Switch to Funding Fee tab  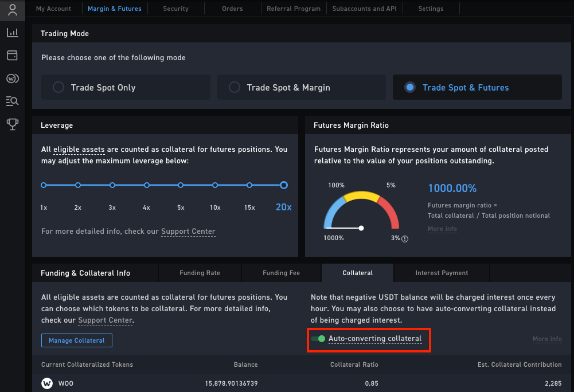point(281,273)
